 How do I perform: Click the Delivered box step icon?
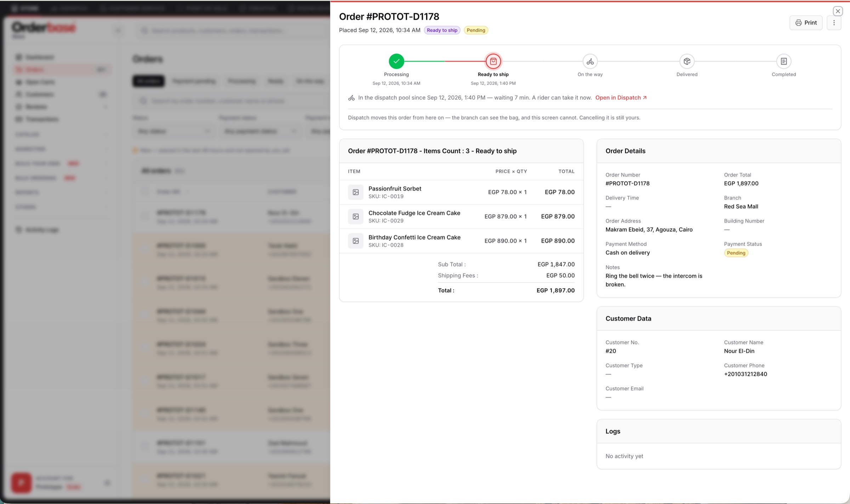pos(687,61)
